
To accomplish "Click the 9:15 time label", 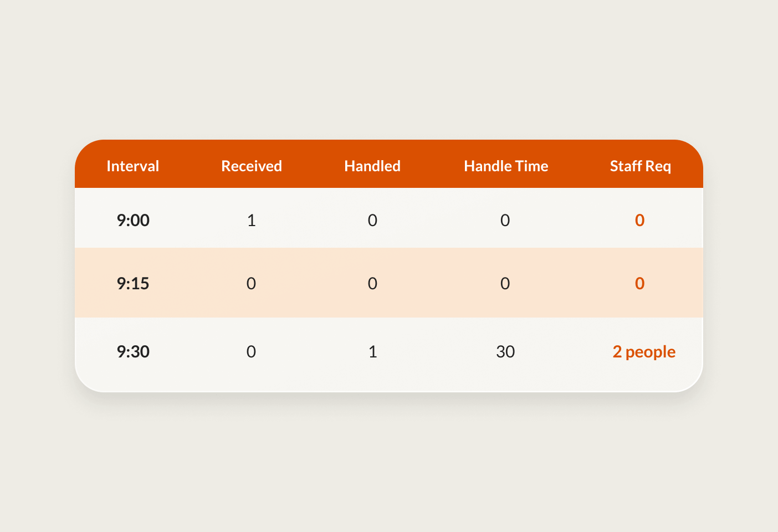I will coord(133,283).
